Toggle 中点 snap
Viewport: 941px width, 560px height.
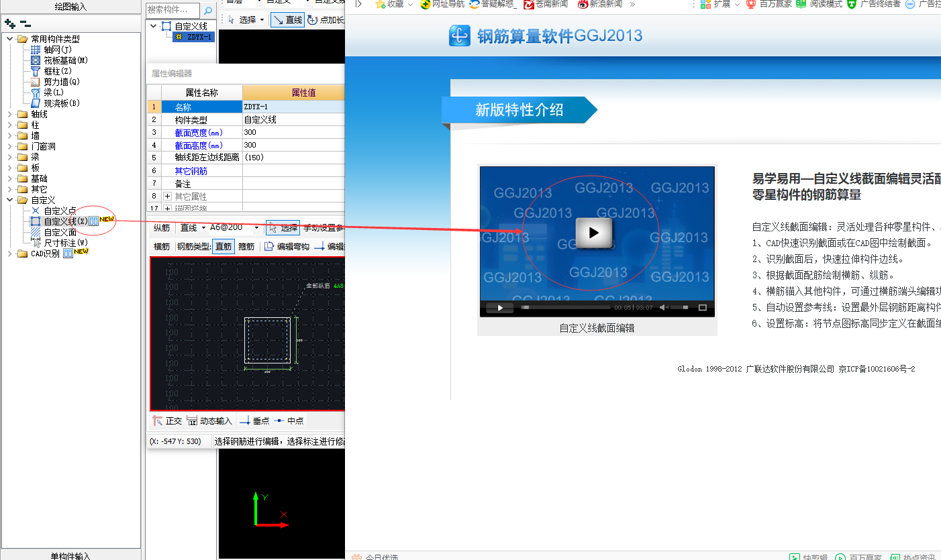[289, 421]
